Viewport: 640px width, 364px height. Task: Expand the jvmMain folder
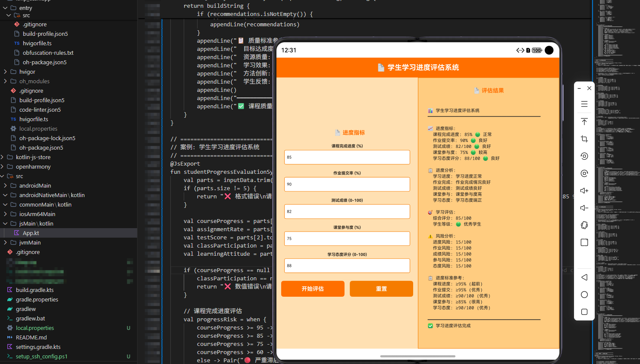(5, 242)
